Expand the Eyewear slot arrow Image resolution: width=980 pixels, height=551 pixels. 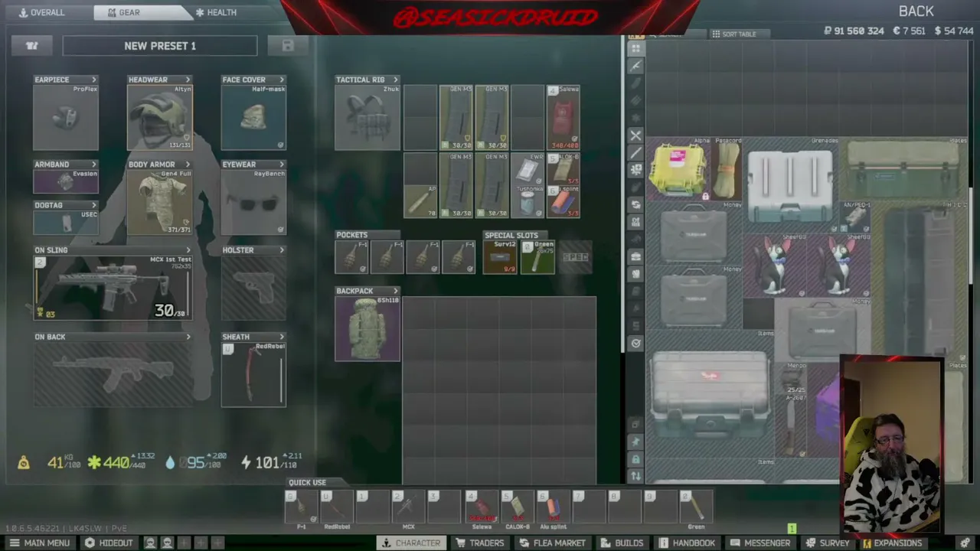click(x=282, y=165)
